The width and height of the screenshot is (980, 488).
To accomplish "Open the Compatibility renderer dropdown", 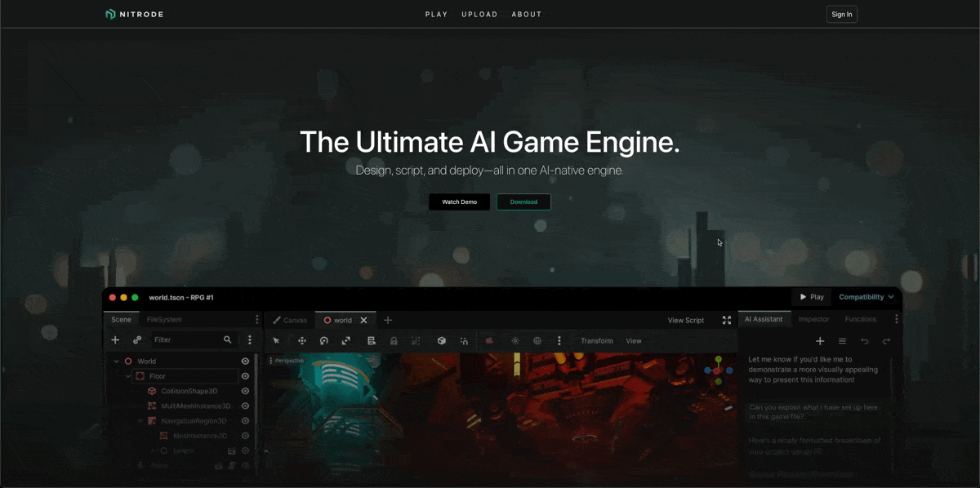I will click(x=866, y=297).
